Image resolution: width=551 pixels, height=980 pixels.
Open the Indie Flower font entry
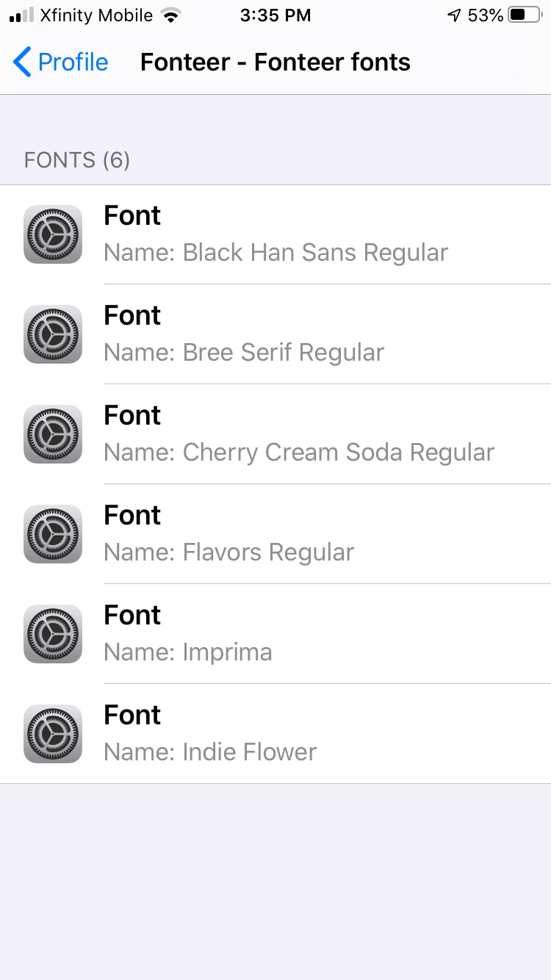pos(275,734)
